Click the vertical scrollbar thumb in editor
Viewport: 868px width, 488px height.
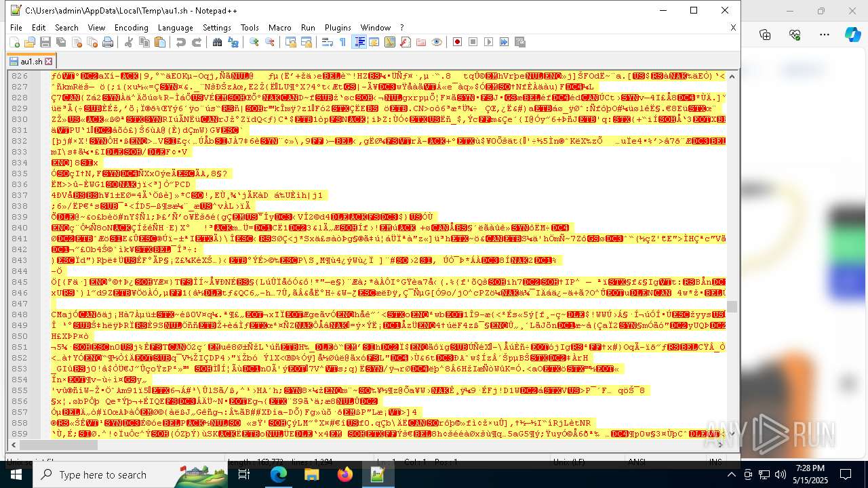(732, 307)
